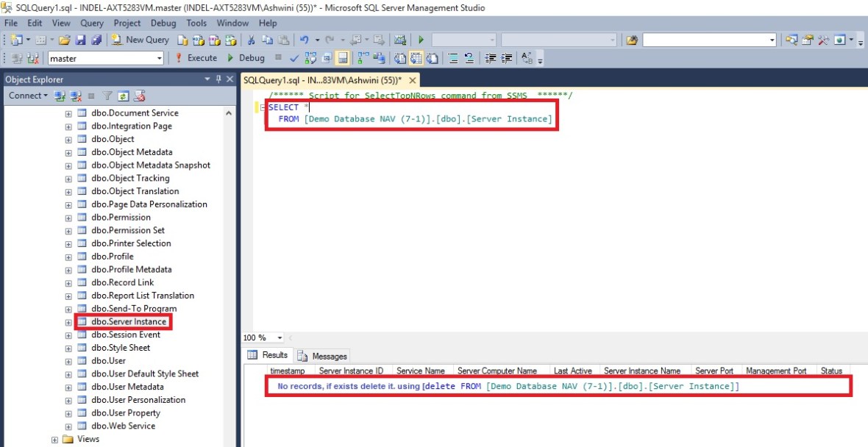
Task: Start the Debug button in toolbar
Action: click(x=246, y=58)
